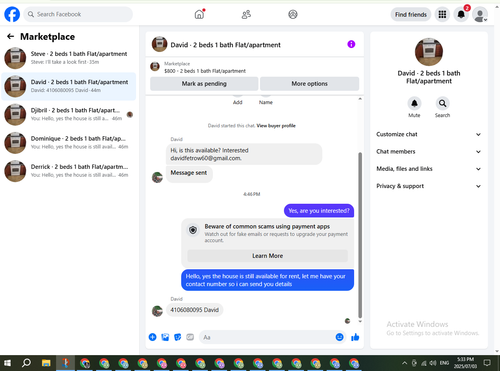500x371 pixels.
Task: Attach a photo with the image icon
Action: [165, 337]
